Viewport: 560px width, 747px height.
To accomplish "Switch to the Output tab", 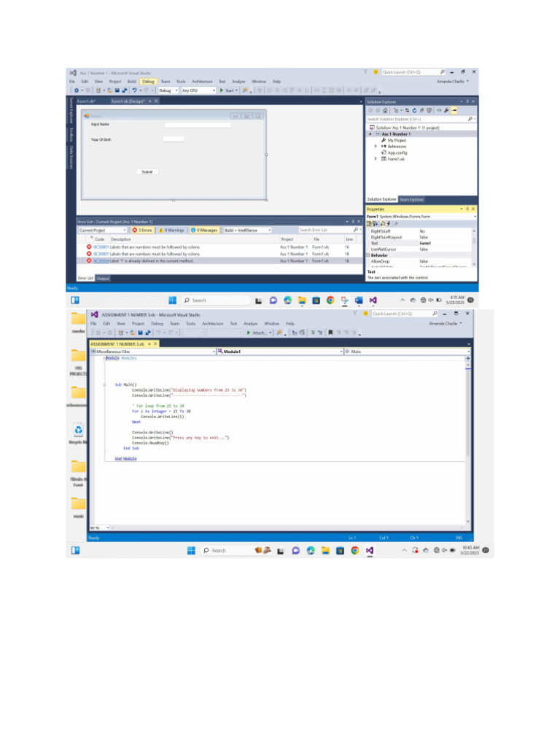I will [x=103, y=278].
